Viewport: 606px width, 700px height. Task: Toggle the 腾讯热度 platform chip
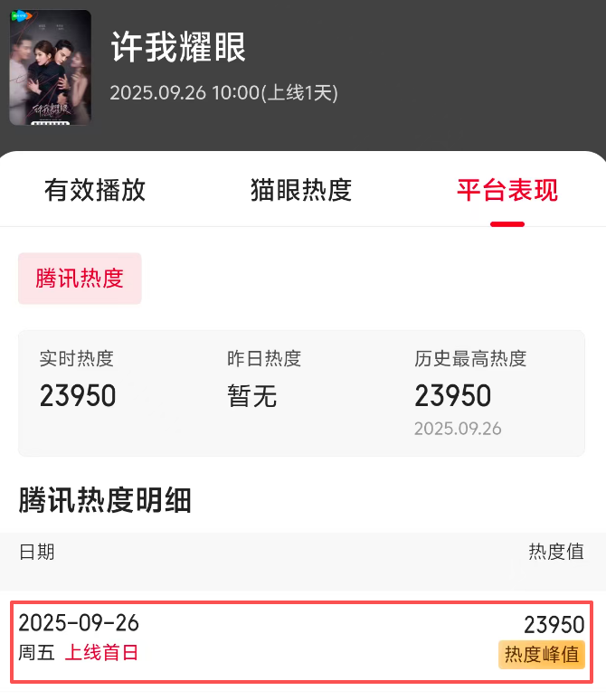click(80, 279)
